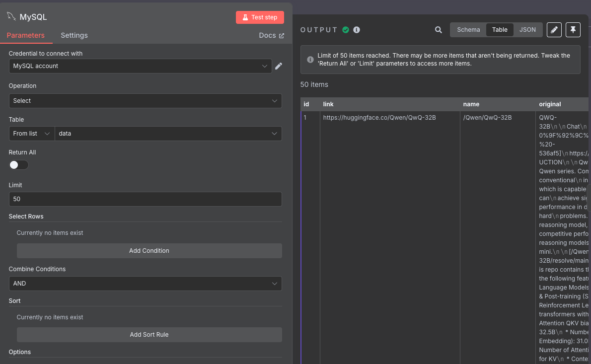The width and height of the screenshot is (591, 364).
Task: Open the From list mode dropdown
Action: click(32, 134)
